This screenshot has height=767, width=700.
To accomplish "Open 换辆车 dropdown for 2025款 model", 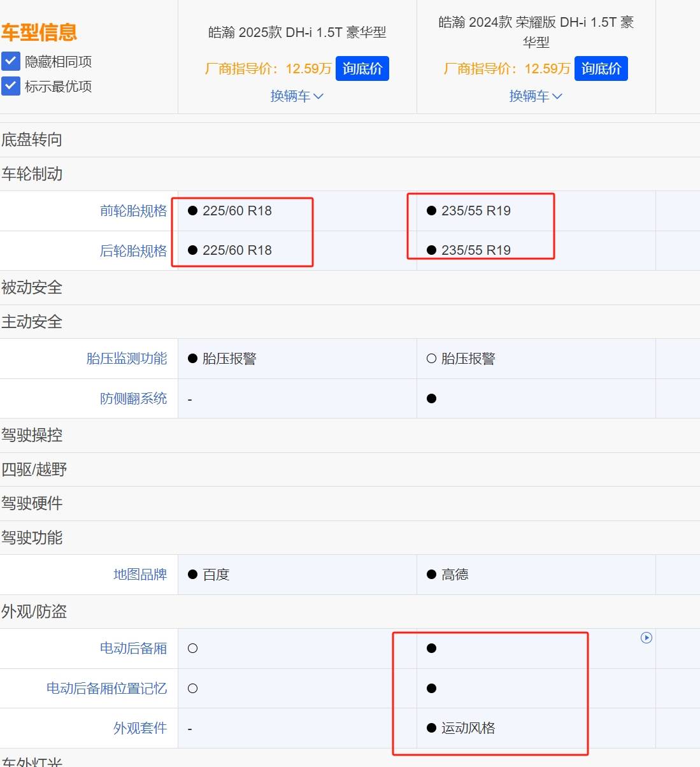I will tap(297, 96).
